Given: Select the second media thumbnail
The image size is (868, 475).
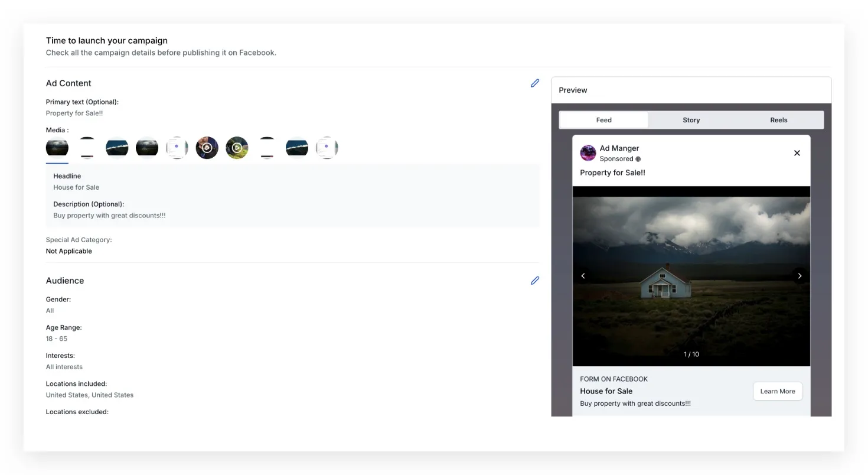Looking at the screenshot, I should coord(87,148).
